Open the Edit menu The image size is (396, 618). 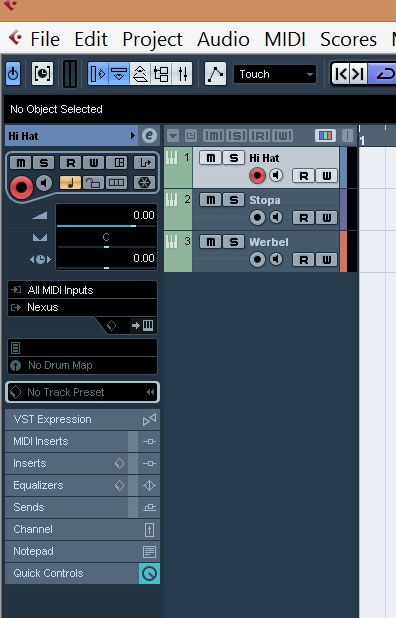(x=91, y=39)
